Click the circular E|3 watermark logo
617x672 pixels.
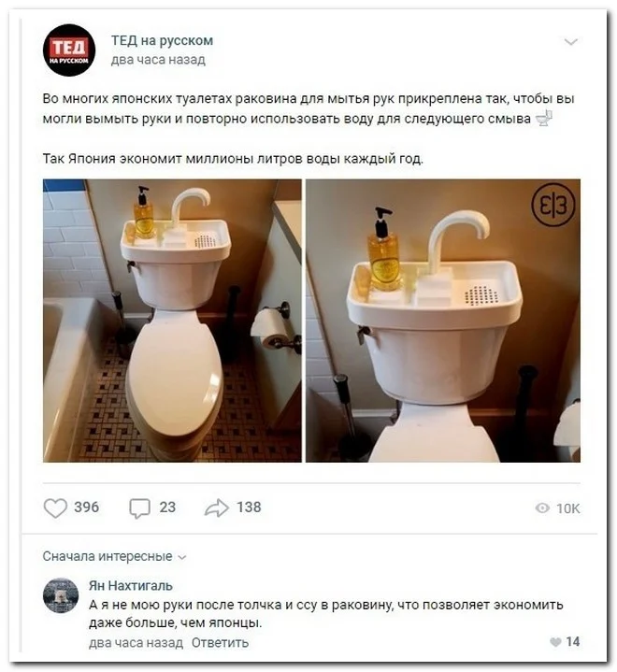pos(553,205)
